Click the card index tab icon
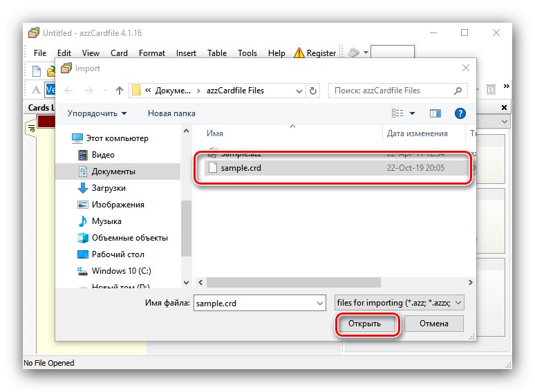Image resolution: width=535 pixels, height=392 pixels. pyautogui.click(x=31, y=129)
